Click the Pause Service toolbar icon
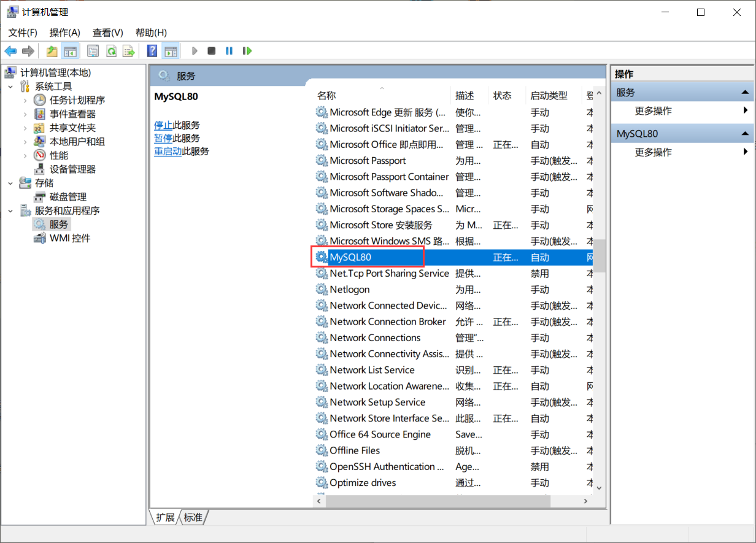The width and height of the screenshot is (756, 543). point(229,51)
